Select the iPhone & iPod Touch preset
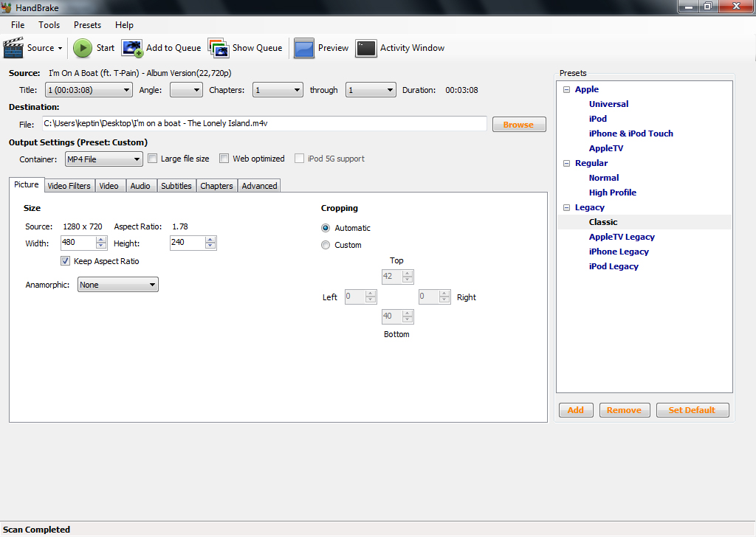This screenshot has height=537, width=756. (x=630, y=134)
